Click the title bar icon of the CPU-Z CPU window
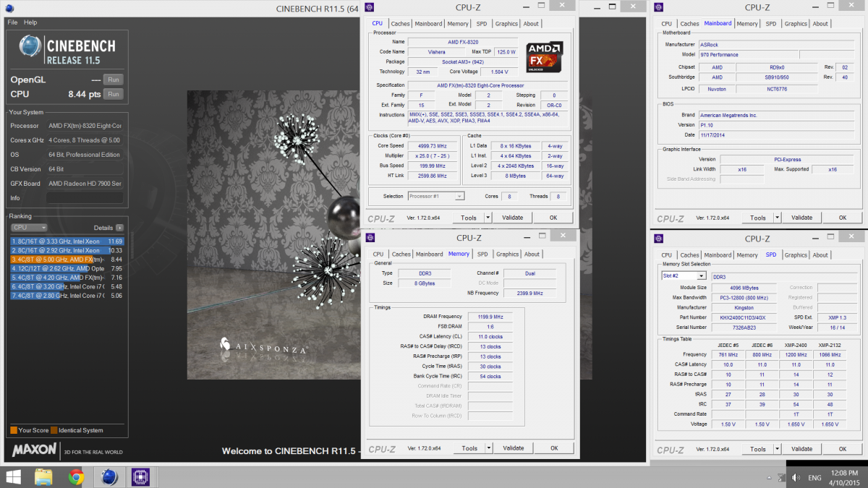Image resolution: width=868 pixels, height=488 pixels. click(370, 7)
